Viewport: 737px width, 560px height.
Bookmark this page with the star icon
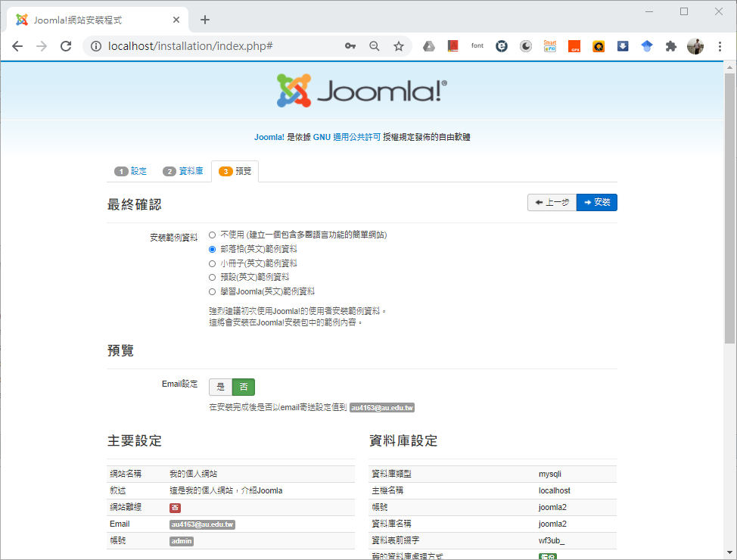[x=399, y=46]
